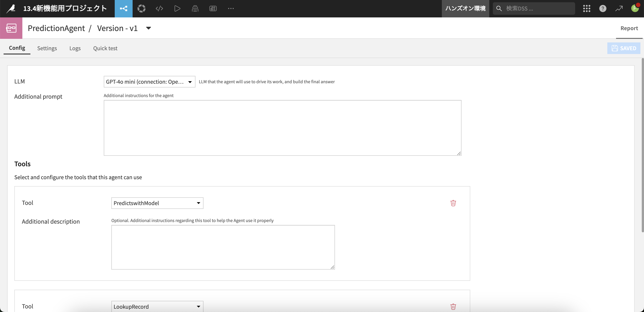Open the LLM selection dropdown

(x=149, y=82)
